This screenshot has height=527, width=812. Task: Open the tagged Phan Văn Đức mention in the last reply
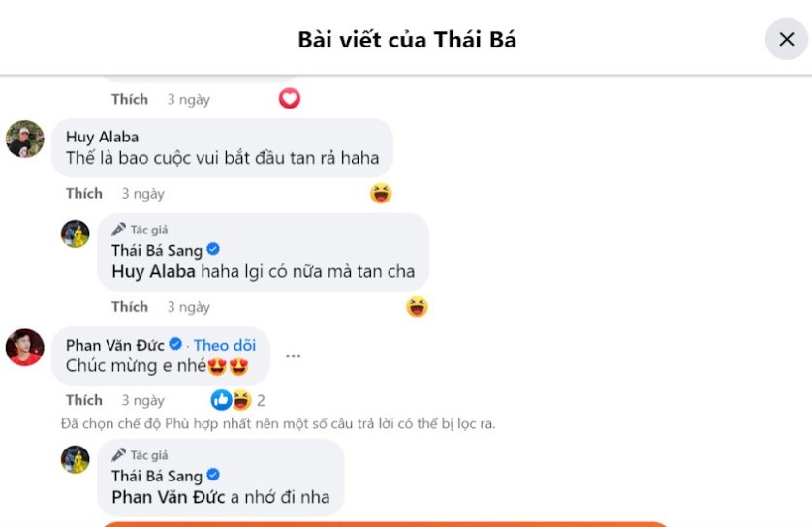click(x=169, y=497)
